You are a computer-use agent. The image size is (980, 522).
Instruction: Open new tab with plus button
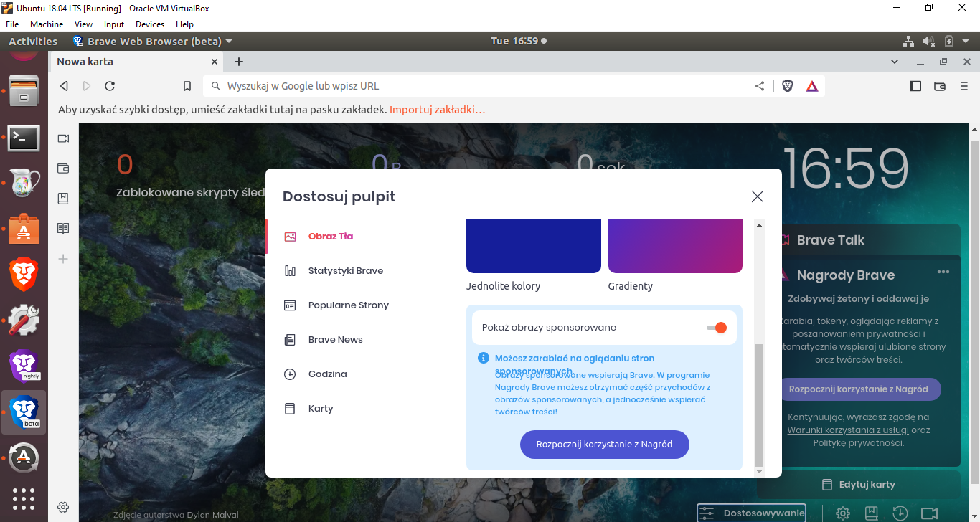coord(239,62)
